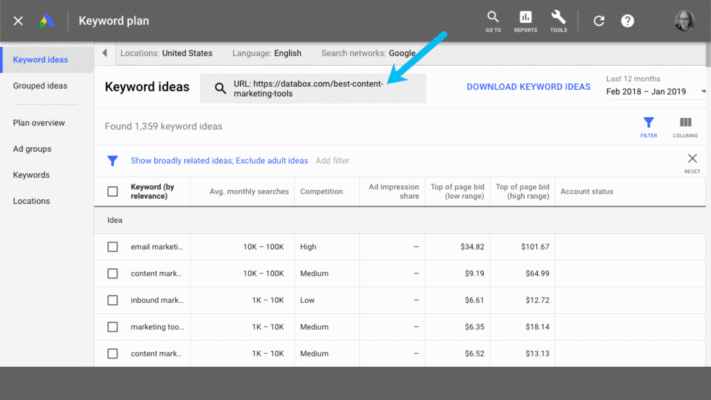Click the 'Idea' group row label

tap(115, 220)
